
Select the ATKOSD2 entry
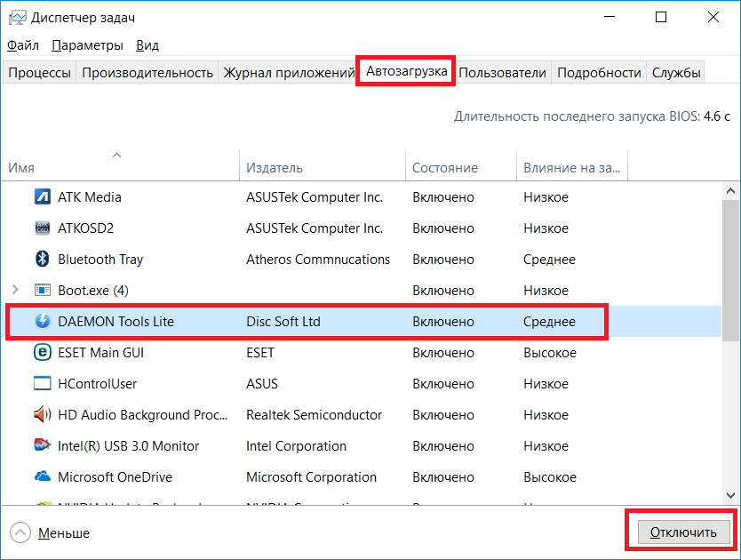[85, 228]
